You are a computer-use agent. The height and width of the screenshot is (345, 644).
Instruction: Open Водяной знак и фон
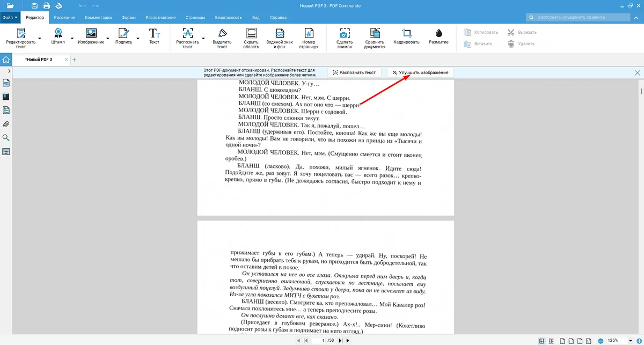(280, 38)
